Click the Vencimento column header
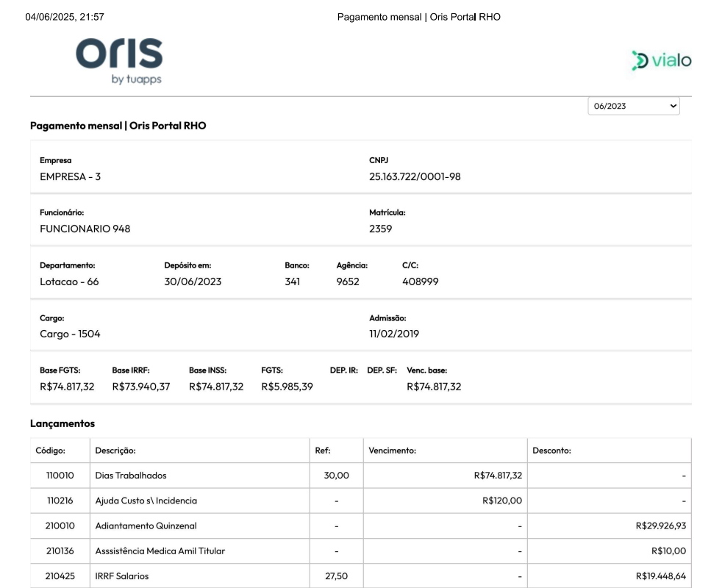The image size is (722, 588). click(x=393, y=451)
